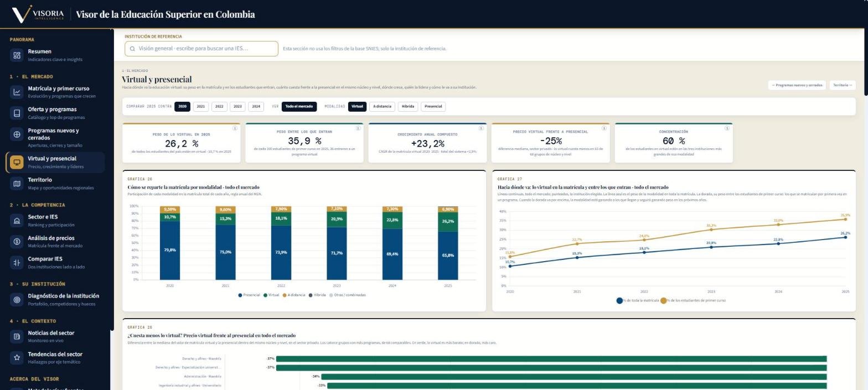Select comparison year 2024
Viewport: 868px width, 390px height.
[256, 107]
